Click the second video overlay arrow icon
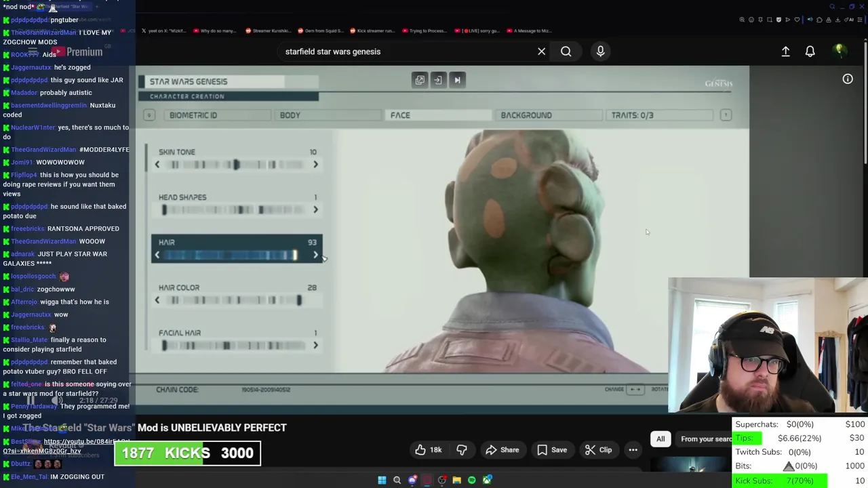The width and height of the screenshot is (868, 488). 438,80
